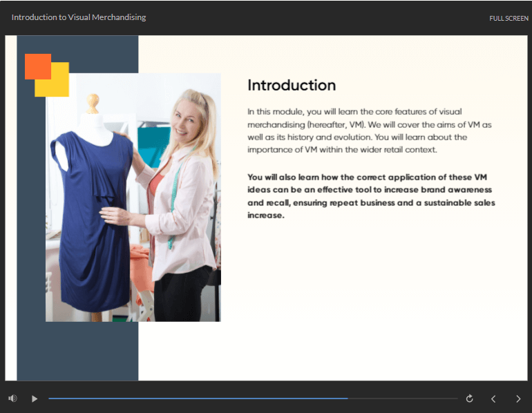The image size is (532, 413).
Task: Go to previous slide using left arrow
Action: click(x=493, y=398)
